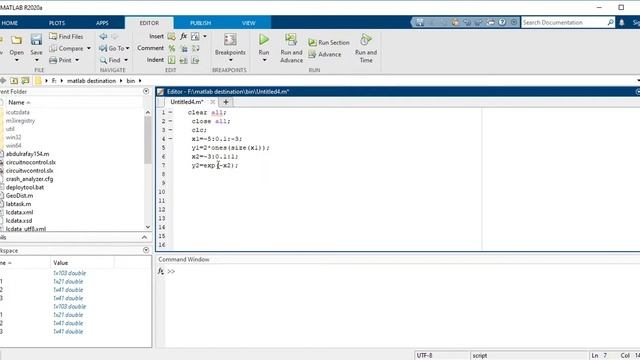This screenshot has height=360, width=640.
Task: Select labtask.m file
Action: [x=18, y=204]
